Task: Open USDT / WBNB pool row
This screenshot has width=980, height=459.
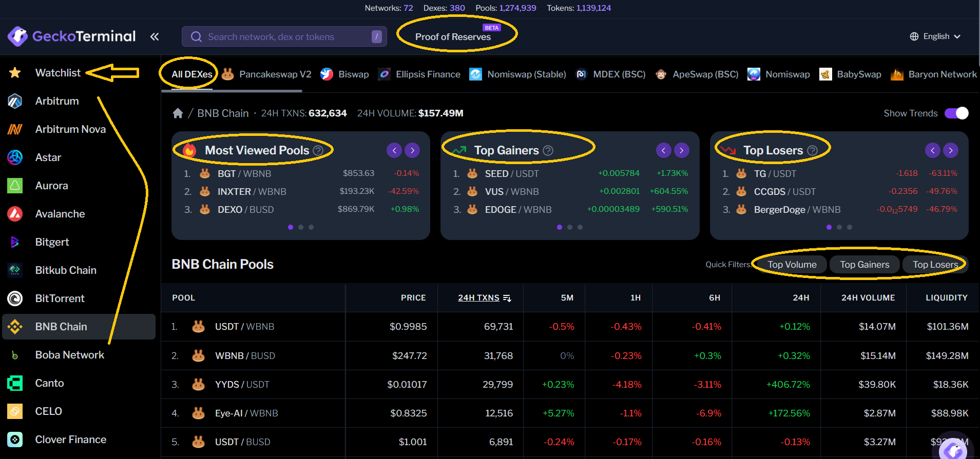Action: coord(570,327)
